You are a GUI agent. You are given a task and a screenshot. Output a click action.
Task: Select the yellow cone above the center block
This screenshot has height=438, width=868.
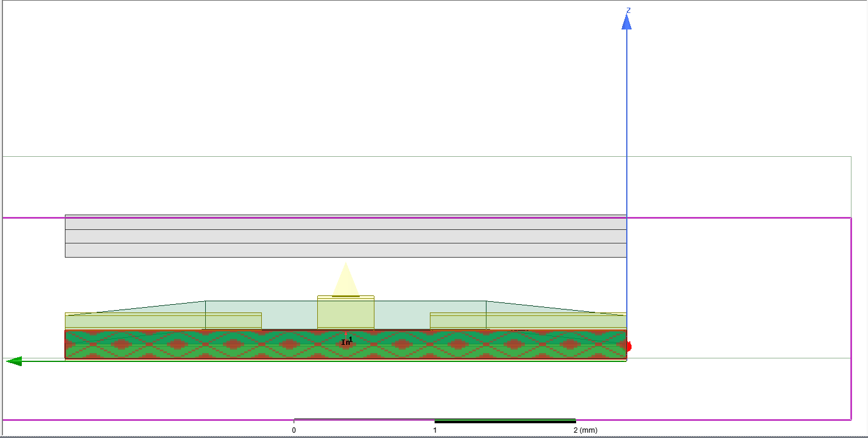pos(346,279)
